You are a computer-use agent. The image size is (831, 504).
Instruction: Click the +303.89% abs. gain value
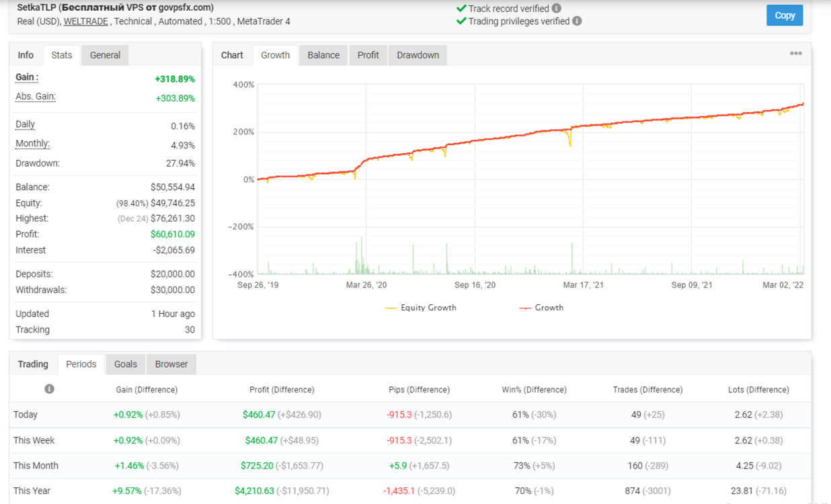coord(175,98)
